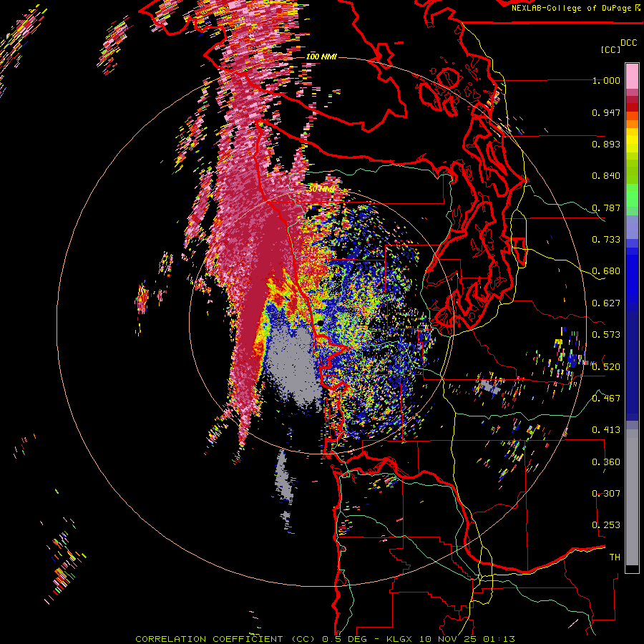Click the 0.467 value on color scale
The height and width of the screenshot is (644, 644).
click(606, 398)
